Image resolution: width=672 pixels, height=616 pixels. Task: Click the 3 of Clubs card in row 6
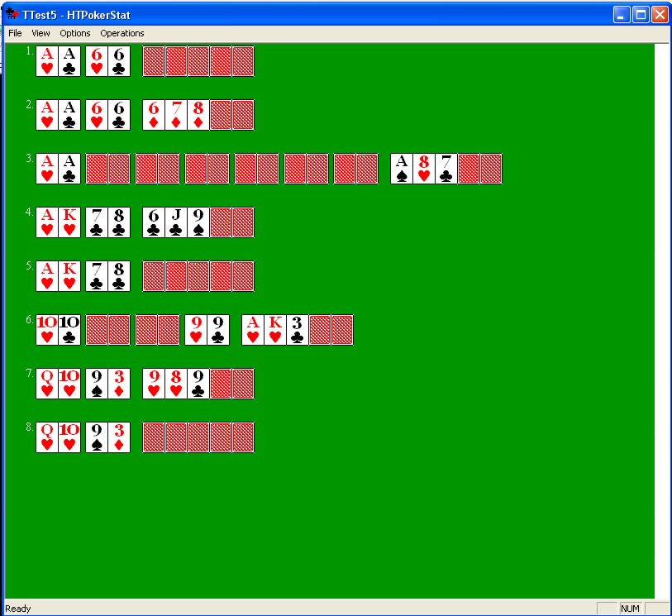[298, 330]
